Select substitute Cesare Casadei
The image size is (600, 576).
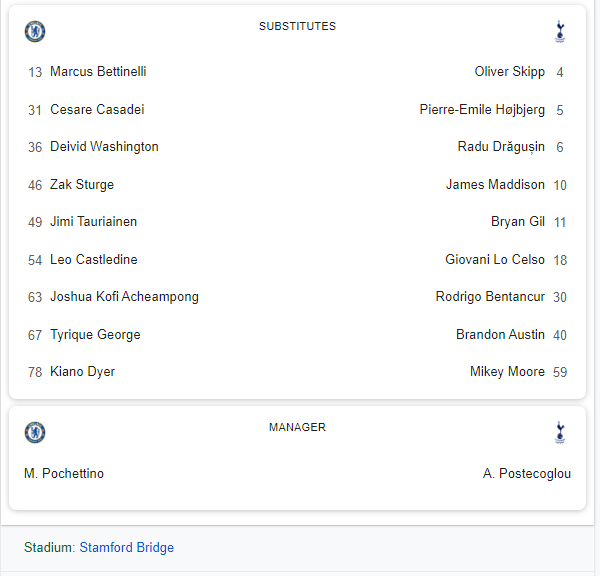click(x=97, y=110)
